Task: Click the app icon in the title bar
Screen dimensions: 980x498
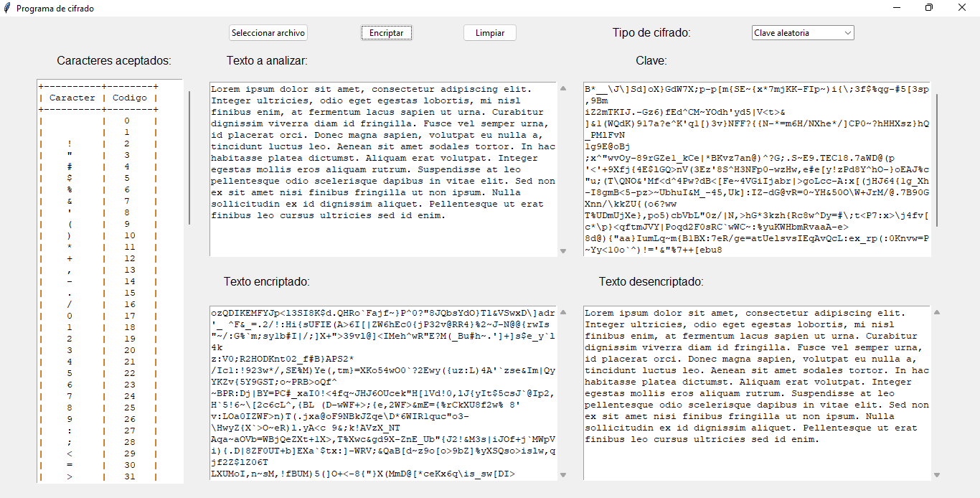Action: (7, 8)
